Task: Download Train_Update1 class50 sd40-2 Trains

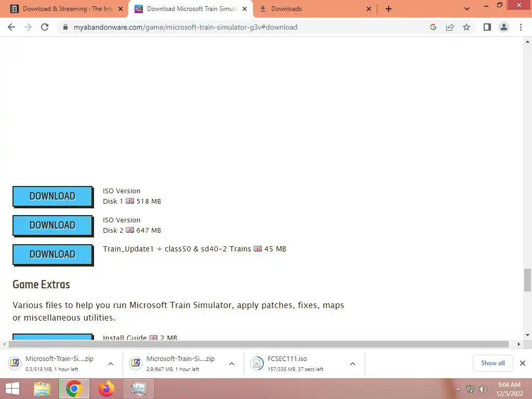Action: coord(52,255)
